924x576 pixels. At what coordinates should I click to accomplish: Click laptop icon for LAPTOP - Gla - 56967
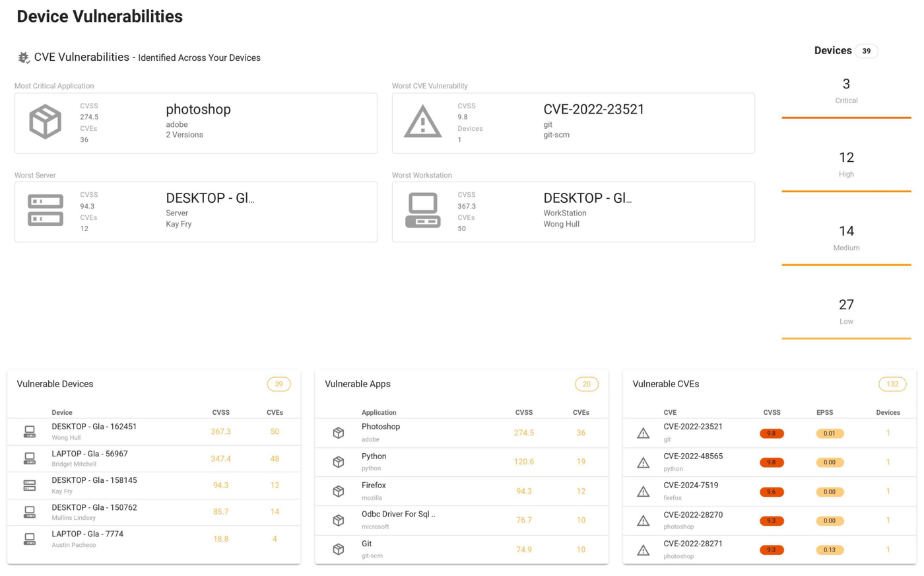pos(30,458)
